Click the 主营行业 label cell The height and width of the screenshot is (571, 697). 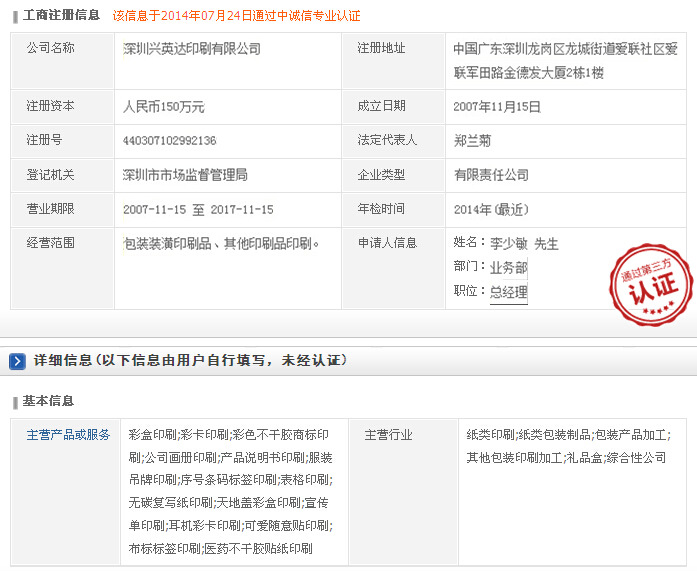coord(388,435)
